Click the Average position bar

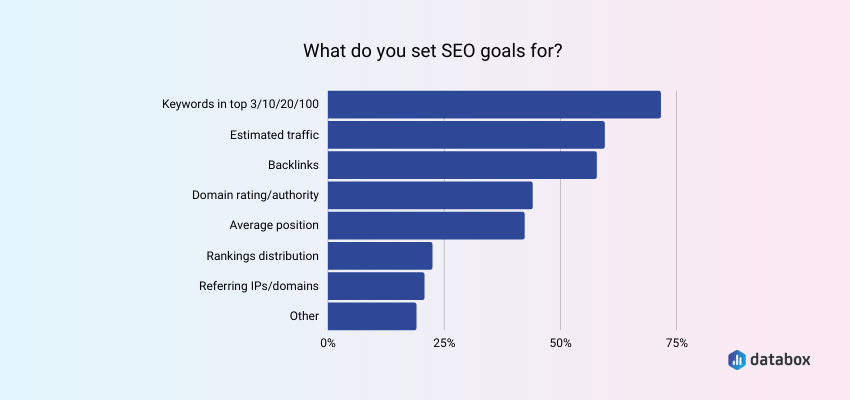coord(426,225)
